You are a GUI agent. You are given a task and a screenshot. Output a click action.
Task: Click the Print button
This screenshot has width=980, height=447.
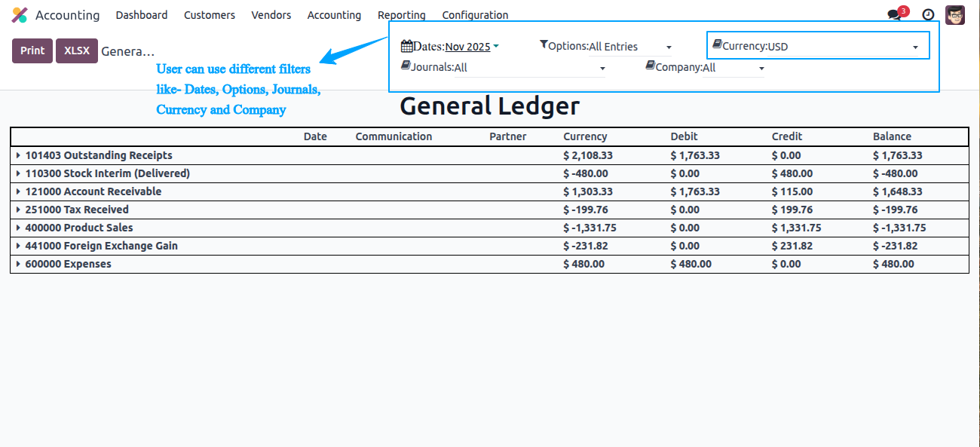click(x=32, y=51)
